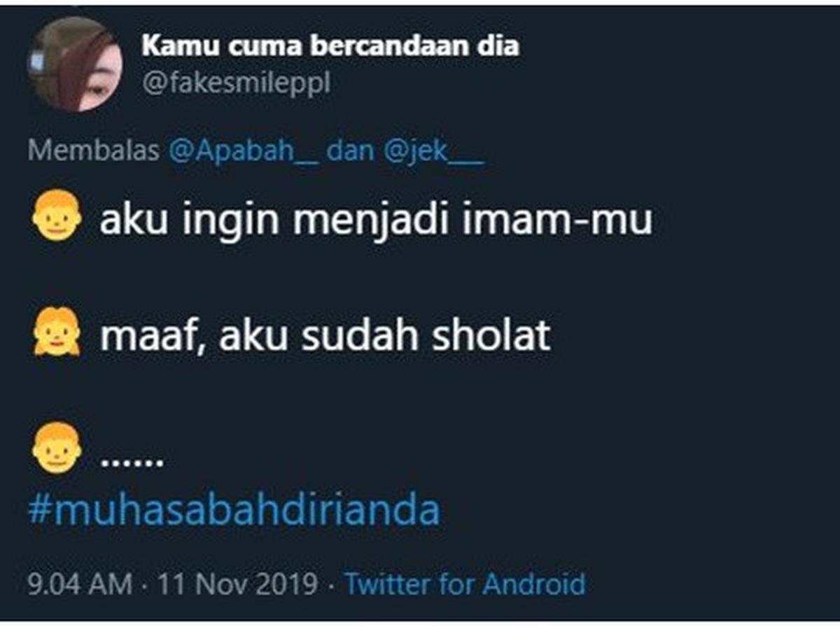This screenshot has height=630, width=840.
Task: Select the line 'aku ingin menjadi imam-mu'
Action: click(376, 220)
